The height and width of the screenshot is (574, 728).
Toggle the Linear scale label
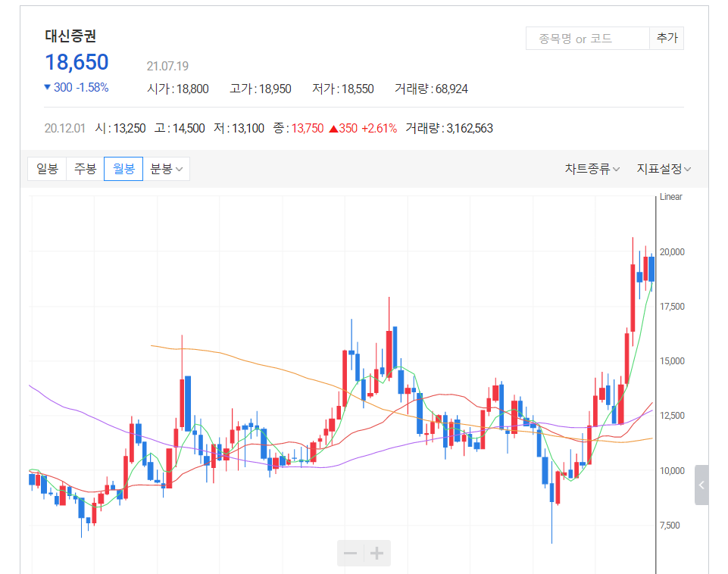pos(671,197)
